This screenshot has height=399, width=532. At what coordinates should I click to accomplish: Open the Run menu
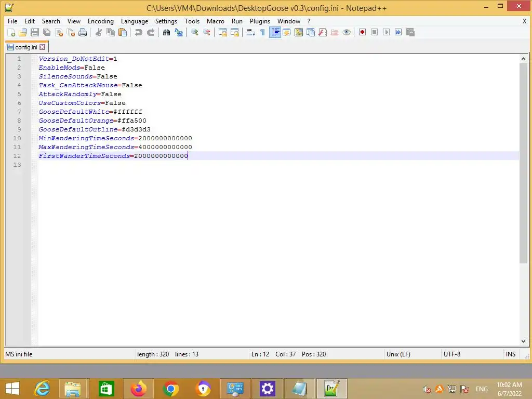click(x=237, y=21)
